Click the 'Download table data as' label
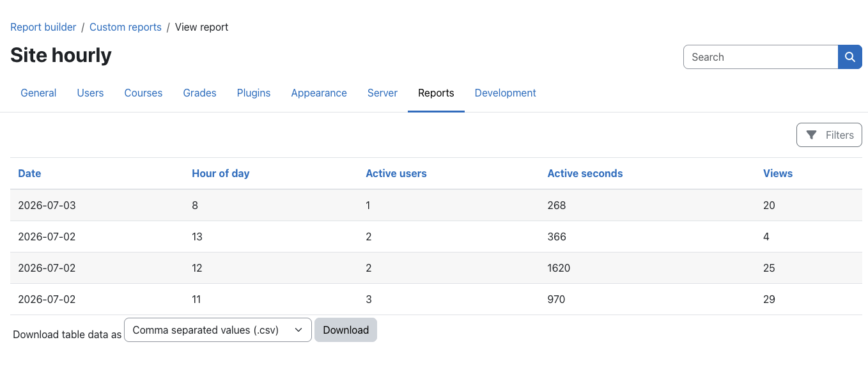Viewport: 868px width, 365px height. [67, 334]
